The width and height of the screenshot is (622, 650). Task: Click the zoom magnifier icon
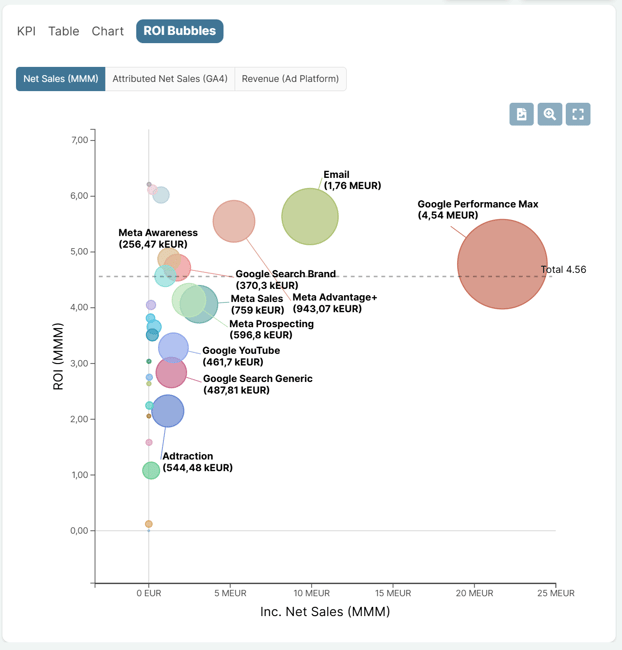pos(549,114)
